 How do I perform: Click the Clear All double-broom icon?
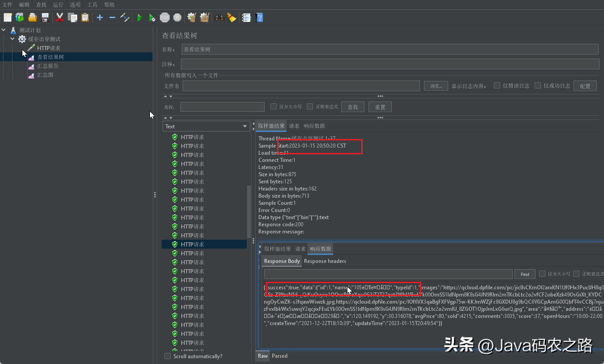pos(205,17)
